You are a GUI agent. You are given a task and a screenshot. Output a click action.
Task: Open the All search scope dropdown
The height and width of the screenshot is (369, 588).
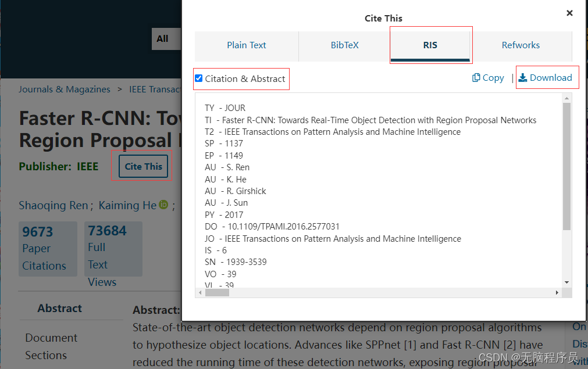coord(166,38)
